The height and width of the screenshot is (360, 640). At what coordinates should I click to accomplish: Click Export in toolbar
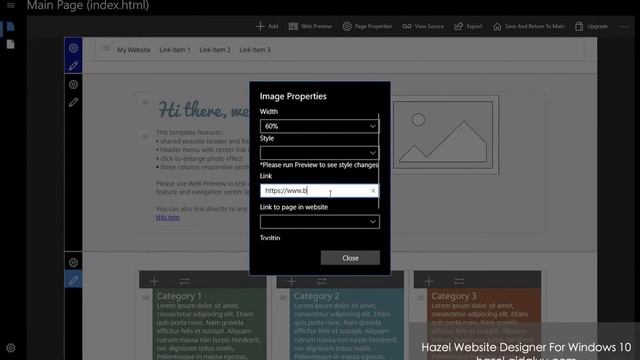pyautogui.click(x=468, y=27)
